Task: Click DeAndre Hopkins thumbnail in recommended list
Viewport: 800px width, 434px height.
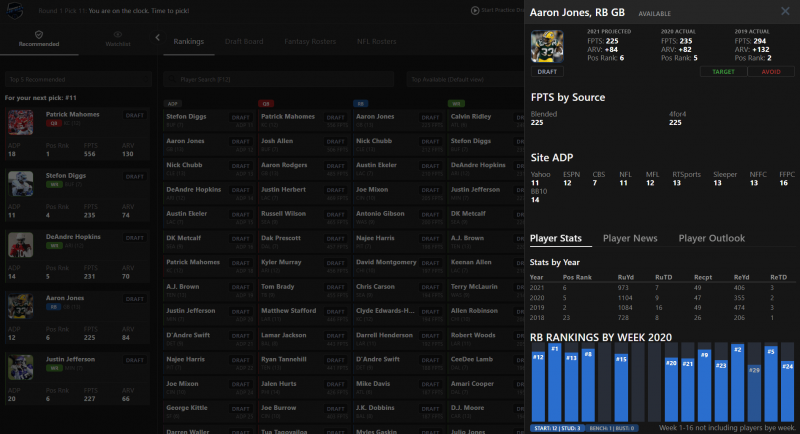Action: (x=20, y=245)
